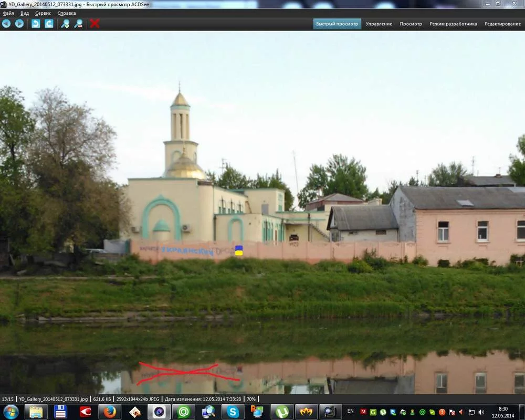Select the Просмотр mode
This screenshot has height=420, width=525.
click(x=411, y=24)
